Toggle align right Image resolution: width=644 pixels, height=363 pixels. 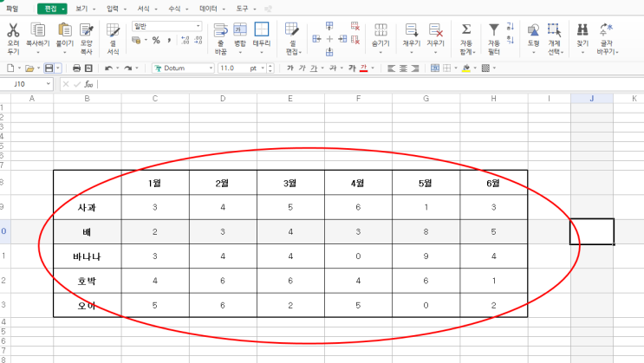pyautogui.click(x=415, y=68)
